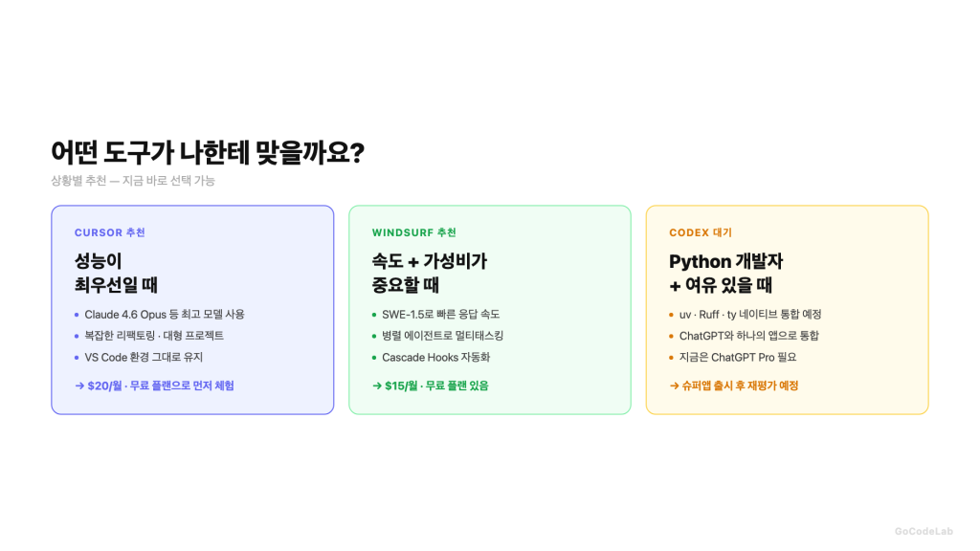
Task: Click the "병렬 에이전트로 멀티태스킹" bullet
Action: tap(442, 336)
